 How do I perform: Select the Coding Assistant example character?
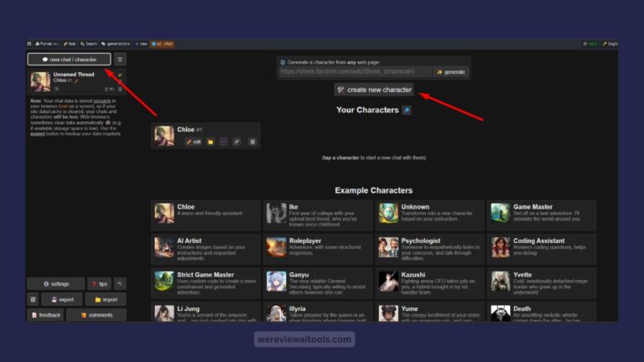click(x=542, y=249)
